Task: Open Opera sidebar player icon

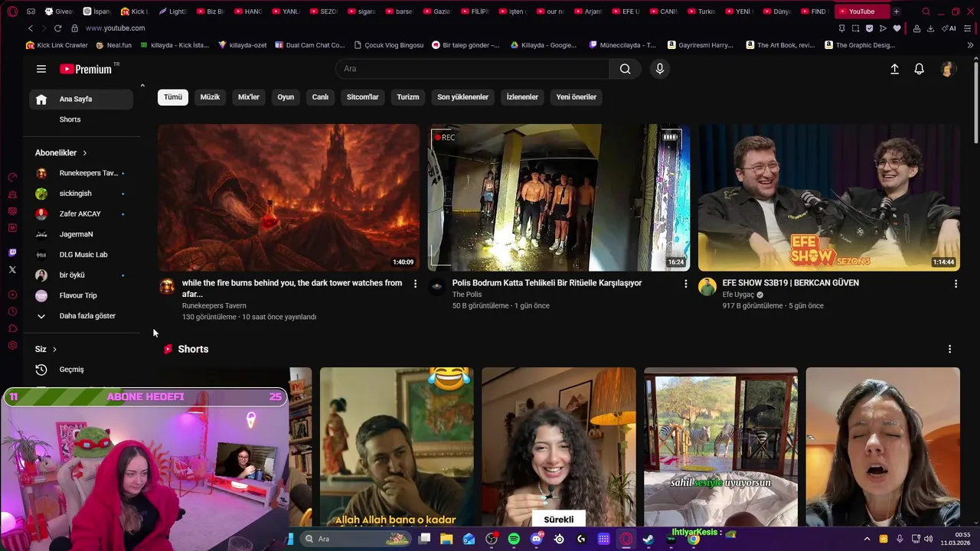Action: point(12,295)
